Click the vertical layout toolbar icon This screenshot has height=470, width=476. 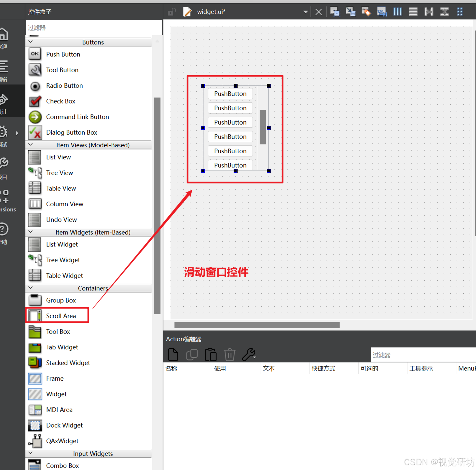pyautogui.click(x=413, y=12)
